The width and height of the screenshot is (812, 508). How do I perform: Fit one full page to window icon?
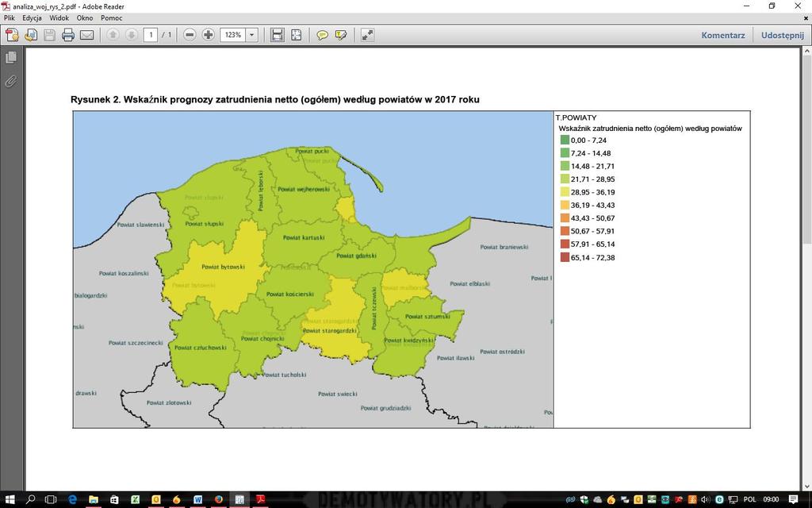coord(297,35)
